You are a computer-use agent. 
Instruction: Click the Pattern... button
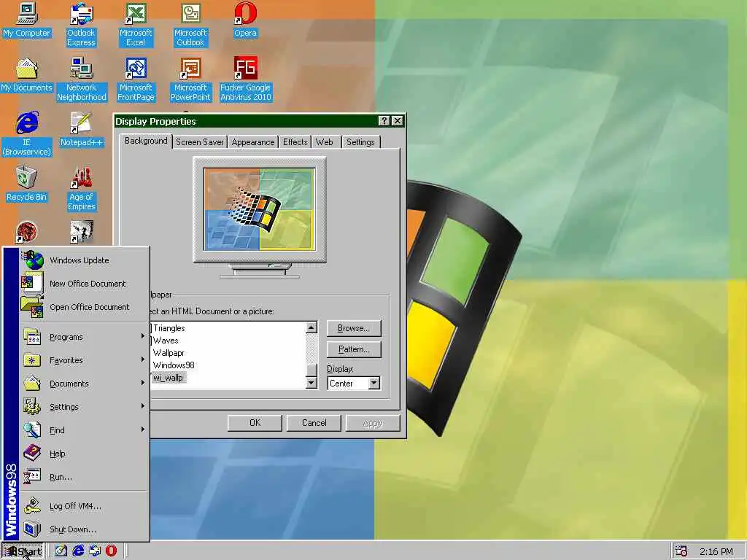(x=354, y=349)
